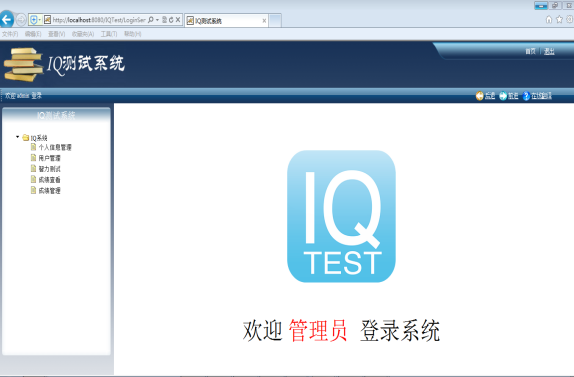The height and width of the screenshot is (377, 574).
Task: Open 成绩查看 in the tree
Action: pyautogui.click(x=50, y=180)
